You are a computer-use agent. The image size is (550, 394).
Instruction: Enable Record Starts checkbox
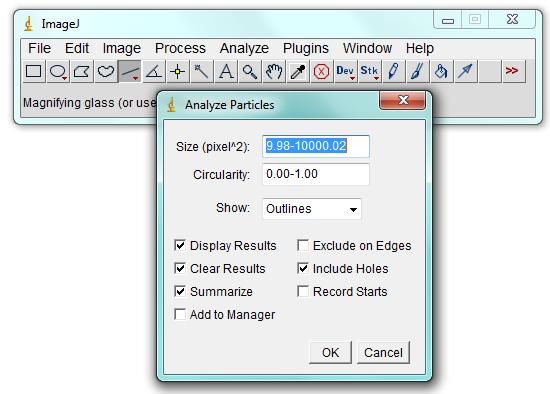pos(303,291)
